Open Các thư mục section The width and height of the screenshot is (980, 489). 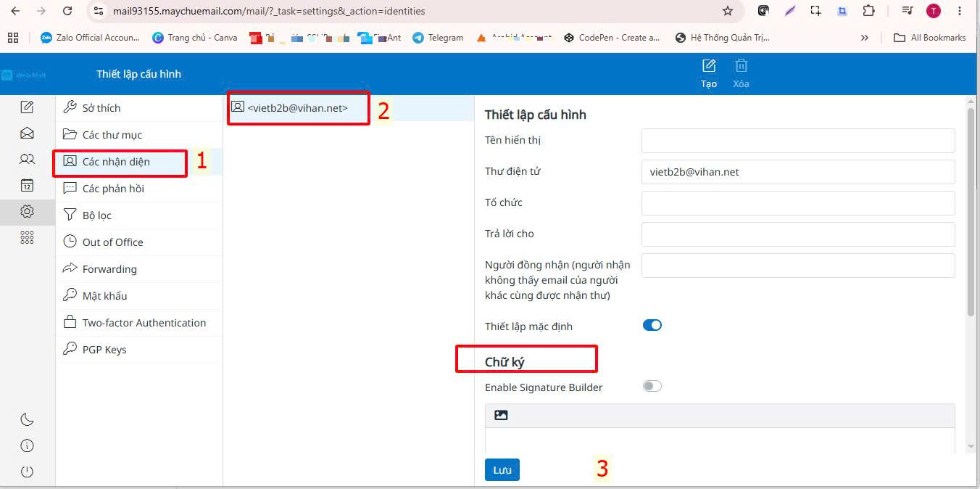pyautogui.click(x=139, y=135)
